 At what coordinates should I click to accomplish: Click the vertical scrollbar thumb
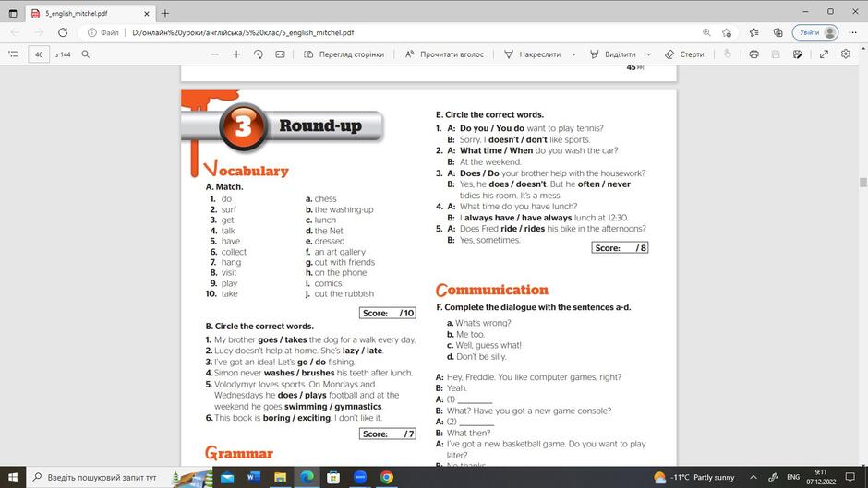(863, 183)
